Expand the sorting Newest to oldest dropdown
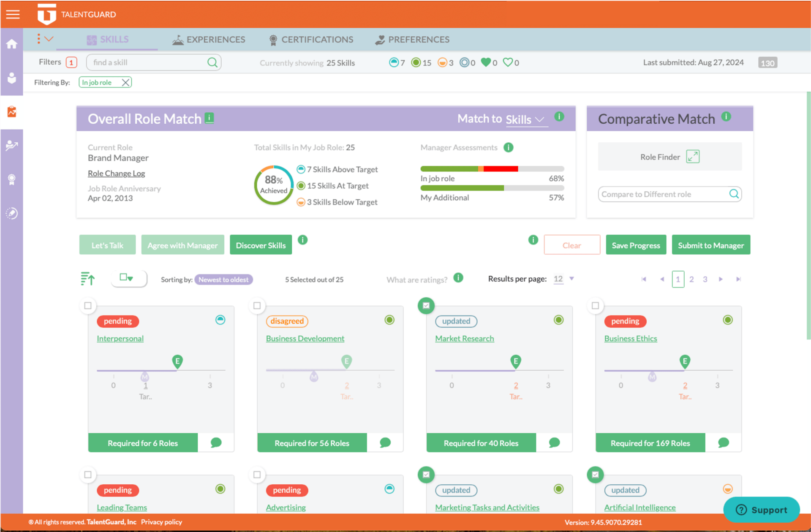This screenshot has width=811, height=532. tap(223, 279)
